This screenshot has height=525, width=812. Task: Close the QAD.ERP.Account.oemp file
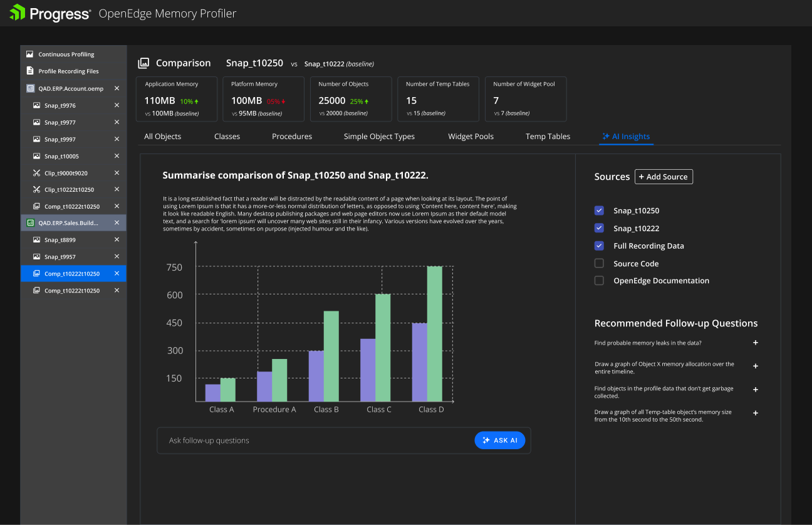pos(117,88)
